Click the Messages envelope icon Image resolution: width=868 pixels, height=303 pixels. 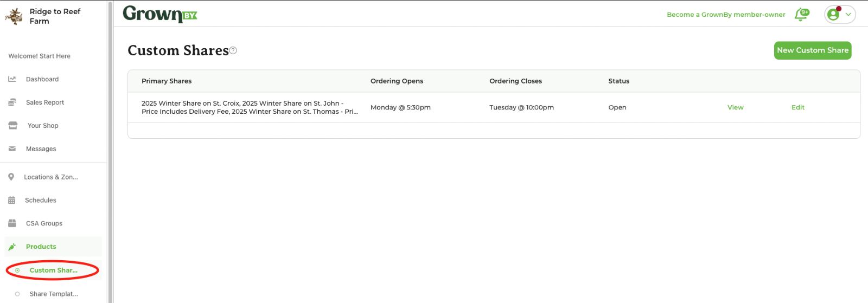(x=12, y=149)
